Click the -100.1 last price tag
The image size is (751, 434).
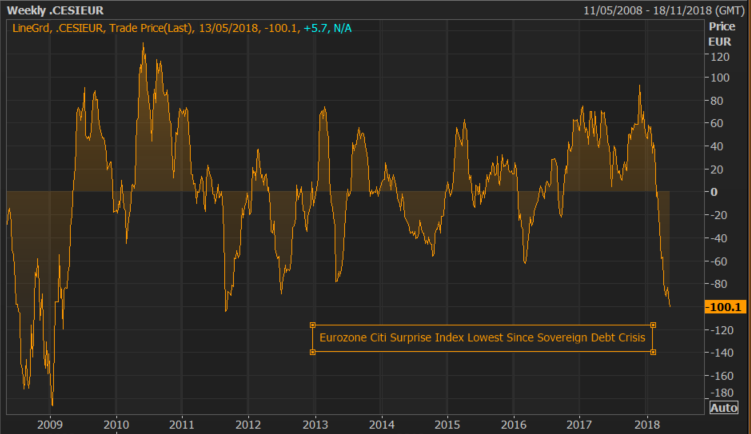click(725, 307)
